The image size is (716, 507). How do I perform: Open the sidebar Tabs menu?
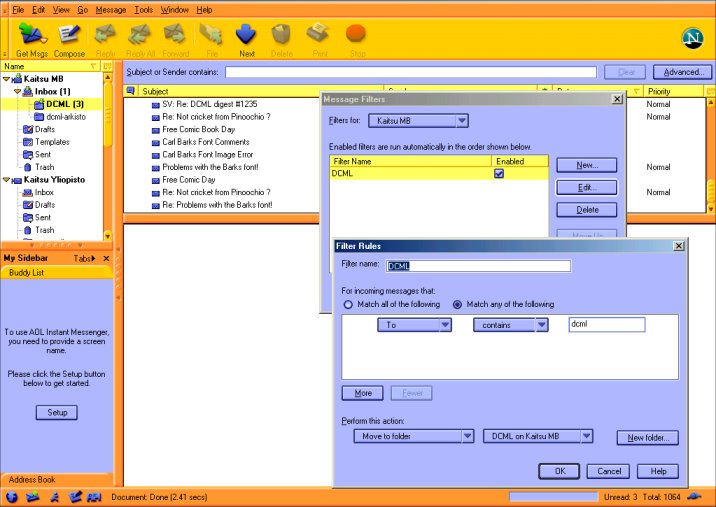(84, 259)
